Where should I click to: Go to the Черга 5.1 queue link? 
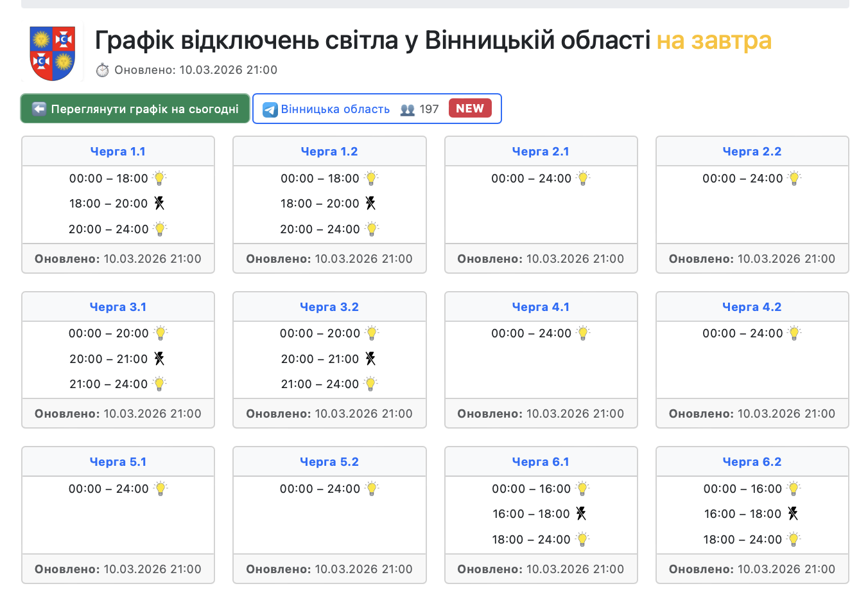pyautogui.click(x=118, y=462)
